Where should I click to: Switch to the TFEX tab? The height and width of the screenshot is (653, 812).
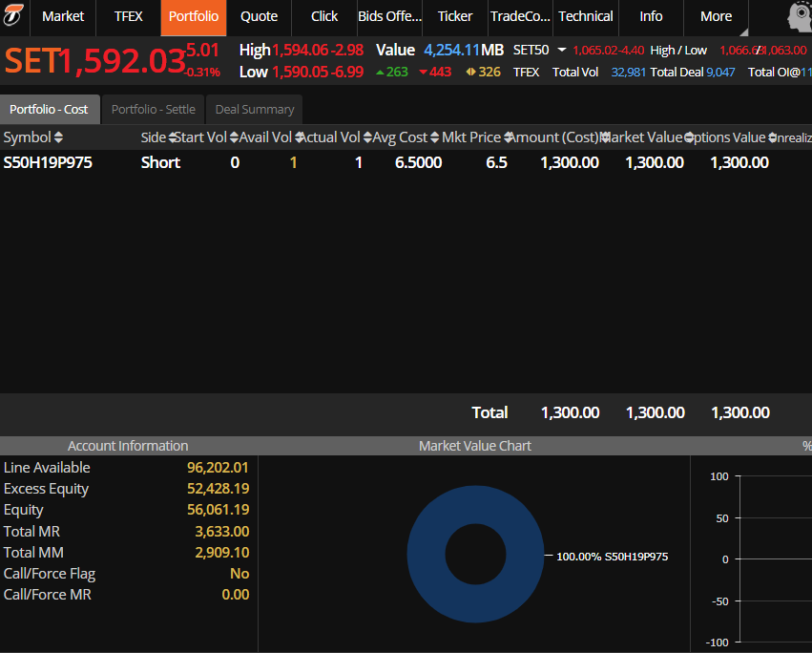[129, 16]
